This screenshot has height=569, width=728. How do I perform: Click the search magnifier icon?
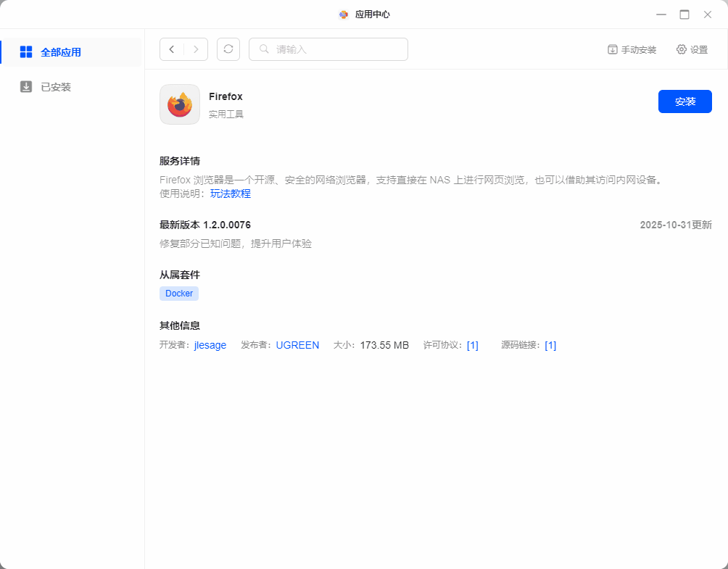click(264, 49)
